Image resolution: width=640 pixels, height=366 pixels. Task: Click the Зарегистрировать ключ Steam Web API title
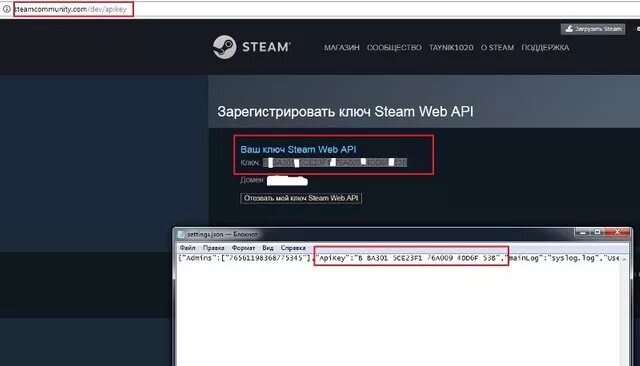(345, 111)
